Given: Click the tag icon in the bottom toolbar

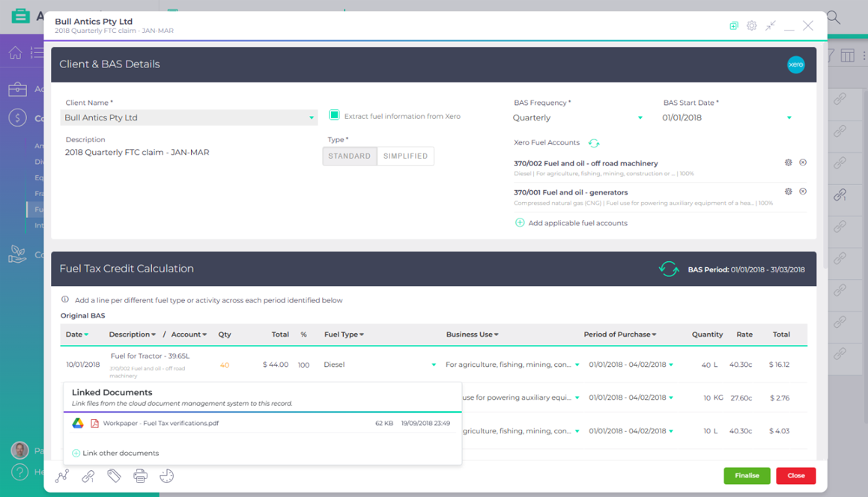Looking at the screenshot, I should 114,475.
